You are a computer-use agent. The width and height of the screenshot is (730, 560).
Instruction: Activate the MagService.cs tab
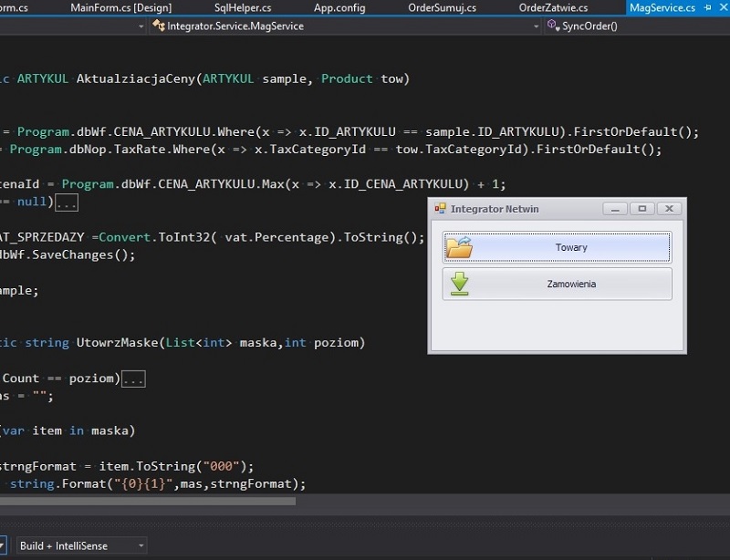pos(662,8)
